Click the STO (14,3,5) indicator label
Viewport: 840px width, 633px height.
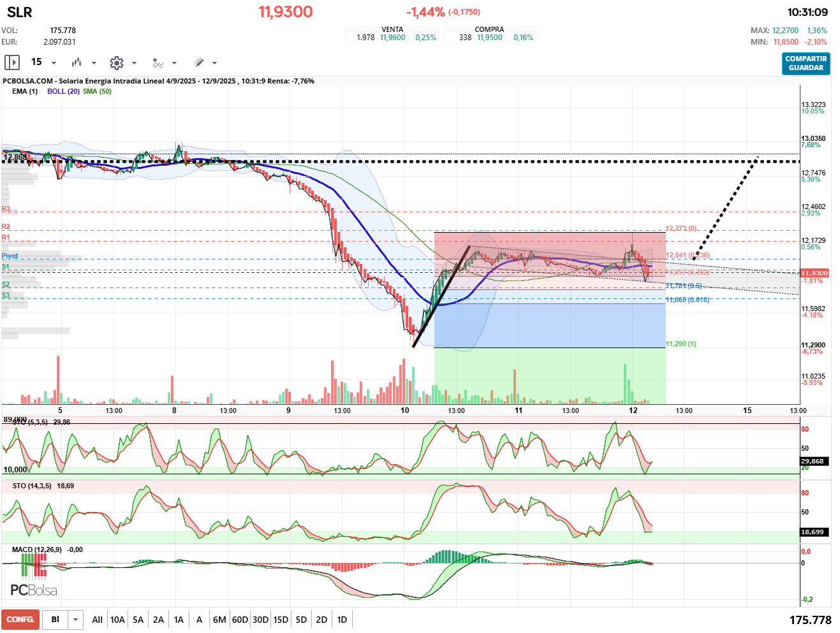[32, 486]
